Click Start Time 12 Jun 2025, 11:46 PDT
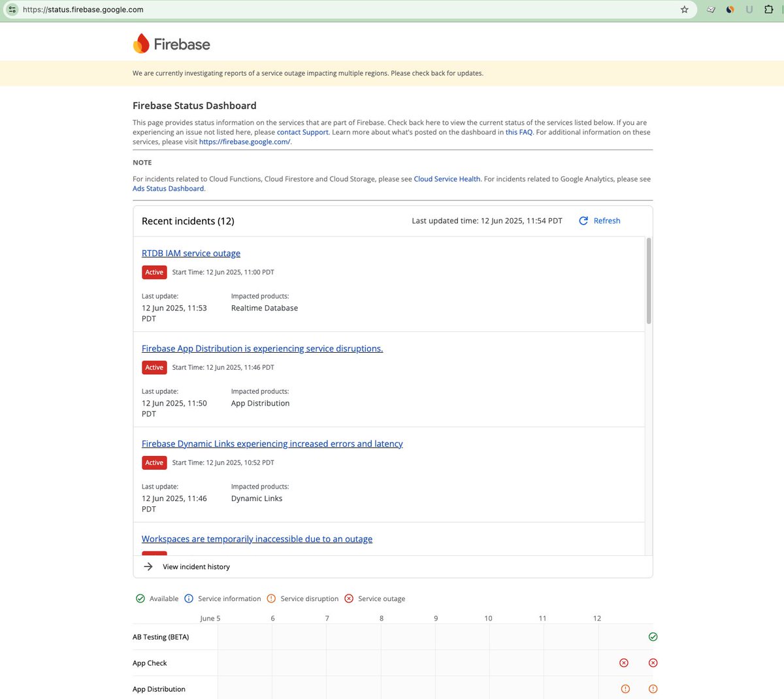This screenshot has height=699, width=784. point(223,368)
